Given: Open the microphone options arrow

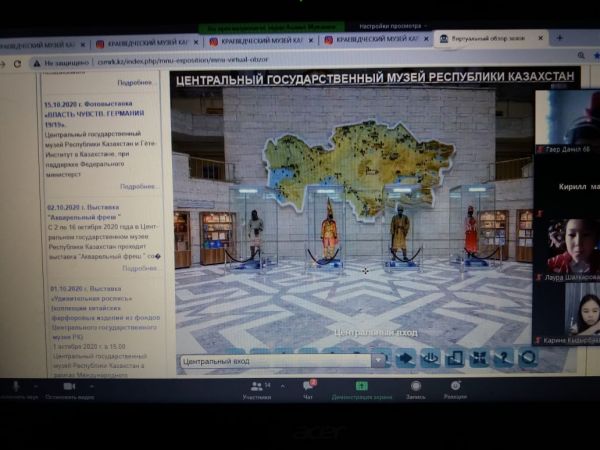Looking at the screenshot, I should (x=34, y=386).
